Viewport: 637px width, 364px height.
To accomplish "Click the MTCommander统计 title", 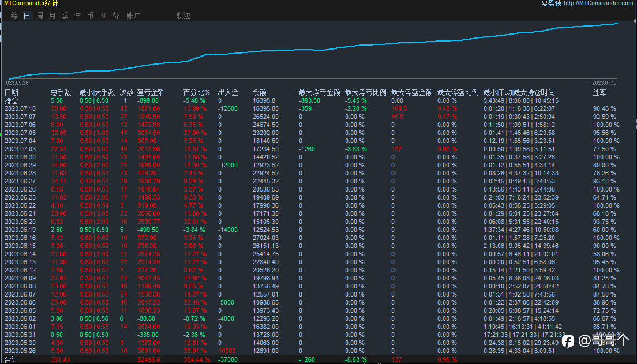I will (x=31, y=3).
